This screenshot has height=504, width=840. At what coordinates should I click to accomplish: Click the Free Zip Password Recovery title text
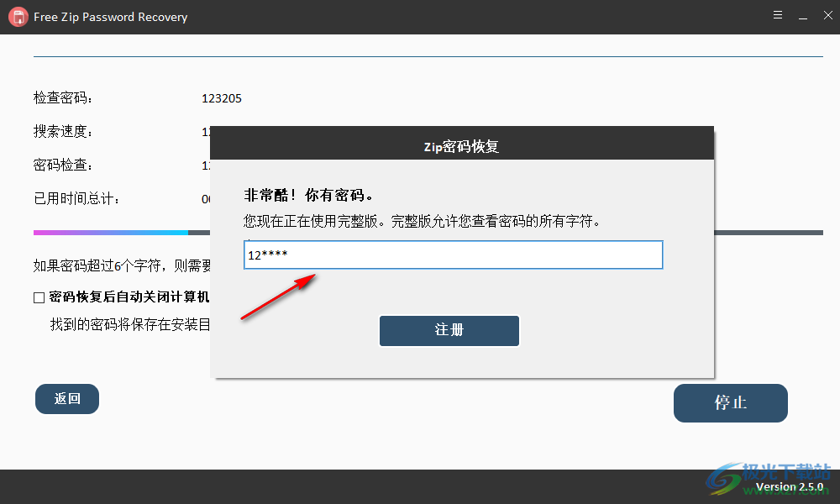(110, 17)
